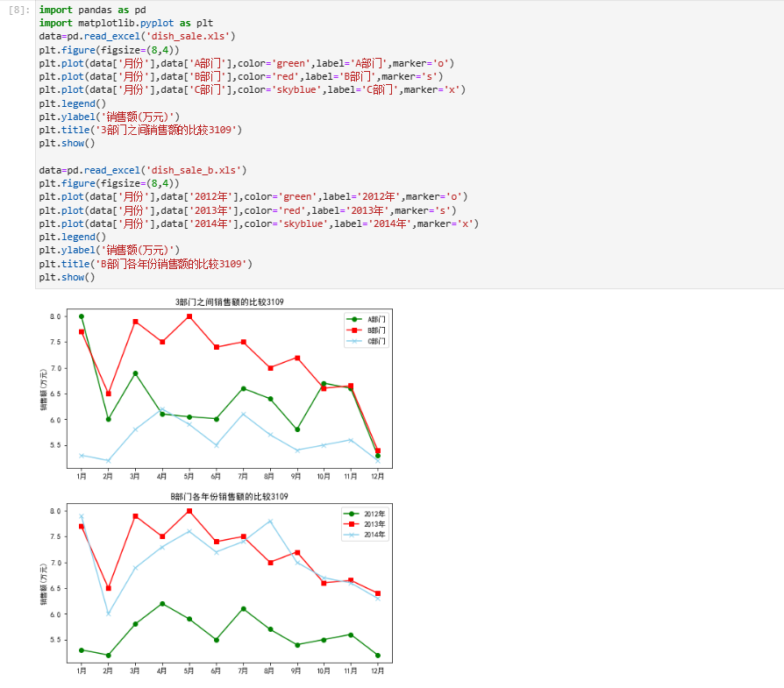784x688 pixels.
Task: Click the 'import matplotlib.pyplot as plt' line
Action: [126, 23]
